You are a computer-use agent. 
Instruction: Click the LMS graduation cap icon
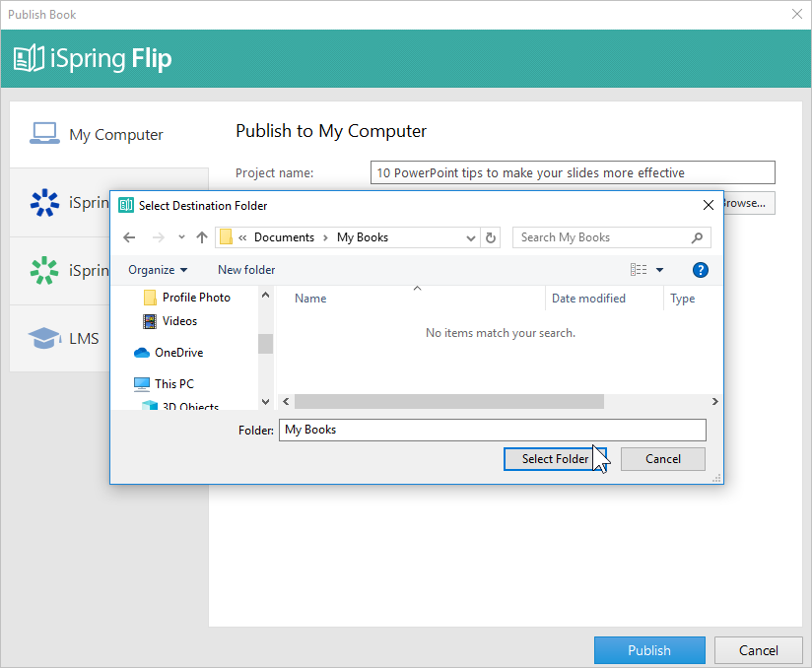click(x=44, y=338)
